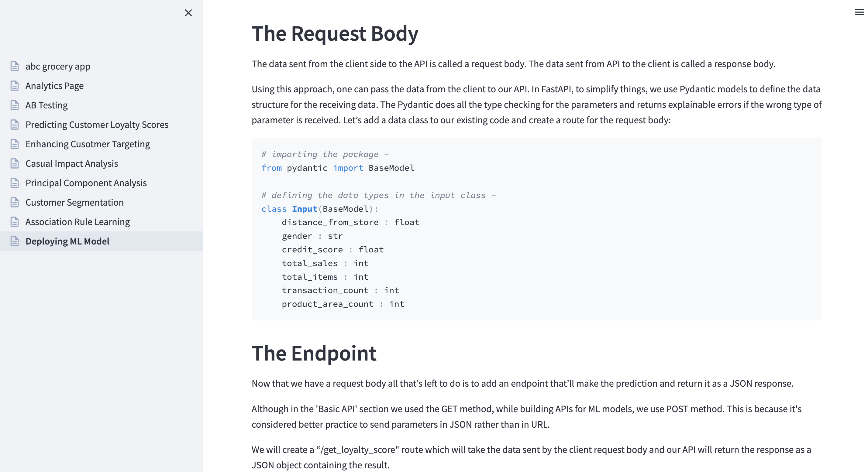This screenshot has width=868, height=472.
Task: Select the Deploying ML Model page
Action: point(67,241)
